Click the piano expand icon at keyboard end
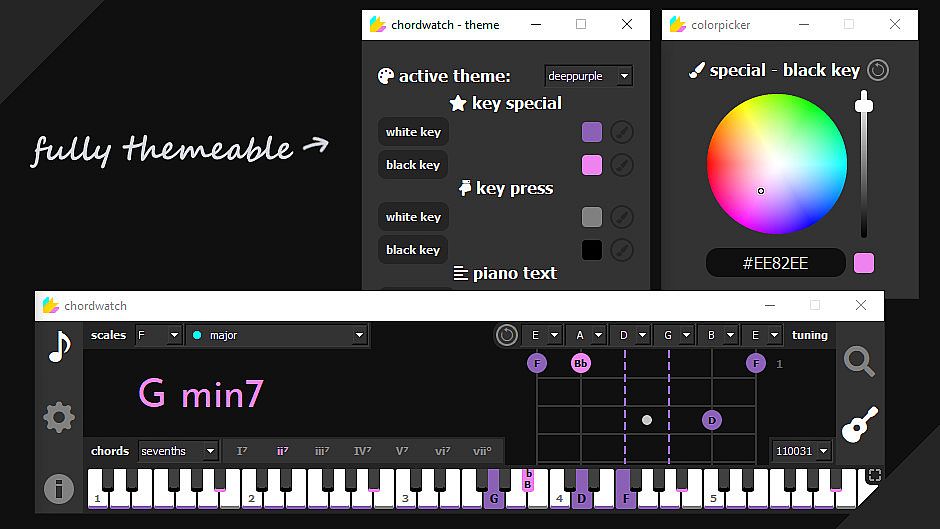Viewport: 940px width, 529px height. tap(874, 476)
